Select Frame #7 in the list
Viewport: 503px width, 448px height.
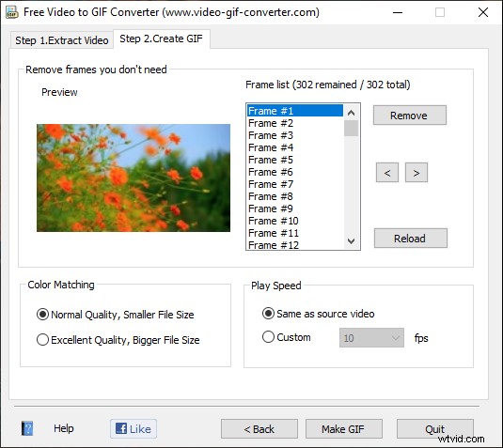(x=295, y=184)
